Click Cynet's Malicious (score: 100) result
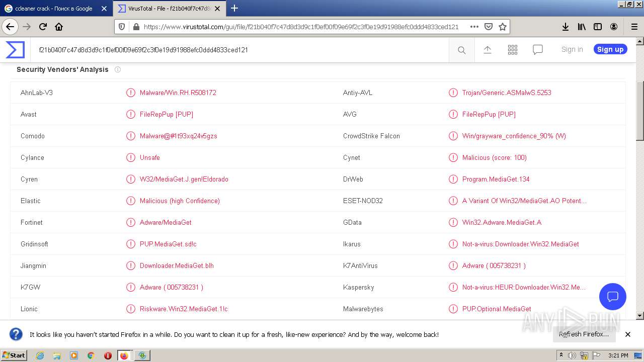The width and height of the screenshot is (644, 362). click(x=495, y=157)
